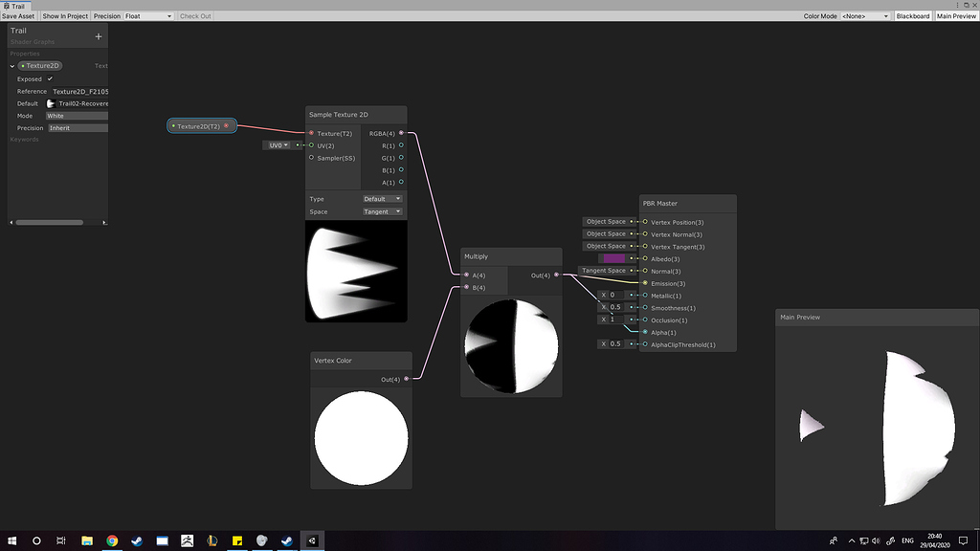This screenshot has width=980, height=551.
Task: Toggle the Main Preview button
Action: (956, 15)
